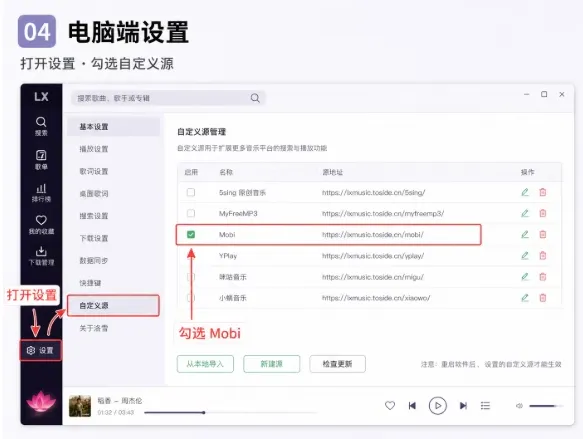Image resolution: width=583 pixels, height=439 pixels.
Task: Click the 从本地导入 button
Action: tap(205, 364)
